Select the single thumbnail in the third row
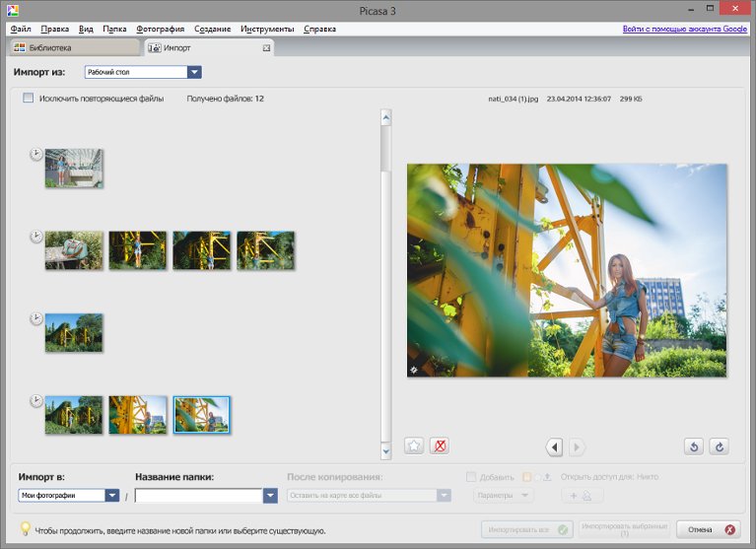The height and width of the screenshot is (549, 756). point(74,332)
